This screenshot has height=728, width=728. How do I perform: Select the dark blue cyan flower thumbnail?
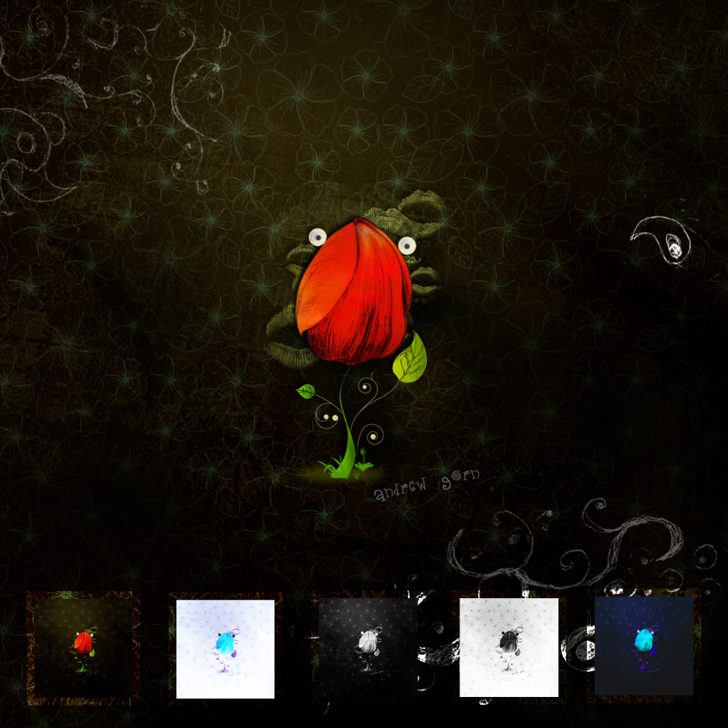(x=644, y=646)
